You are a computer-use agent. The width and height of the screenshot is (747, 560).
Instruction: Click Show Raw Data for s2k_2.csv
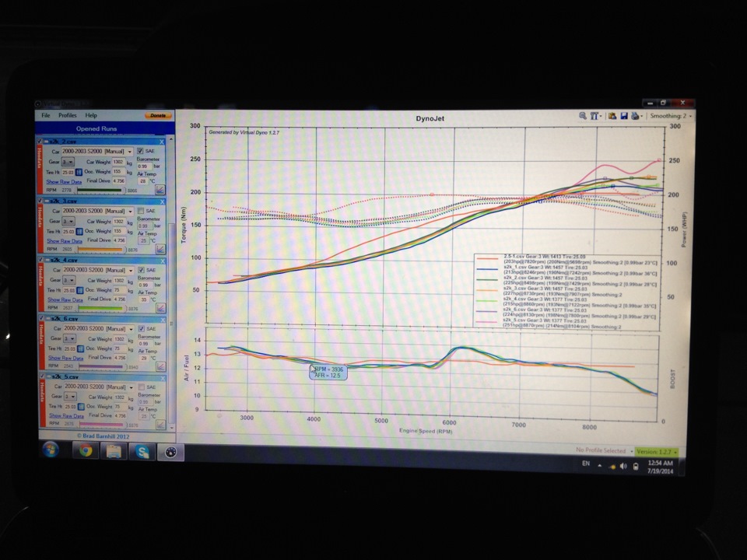coord(64,182)
